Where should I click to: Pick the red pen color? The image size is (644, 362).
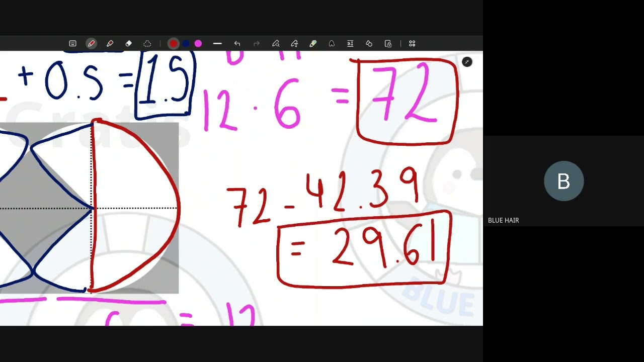[x=173, y=44]
